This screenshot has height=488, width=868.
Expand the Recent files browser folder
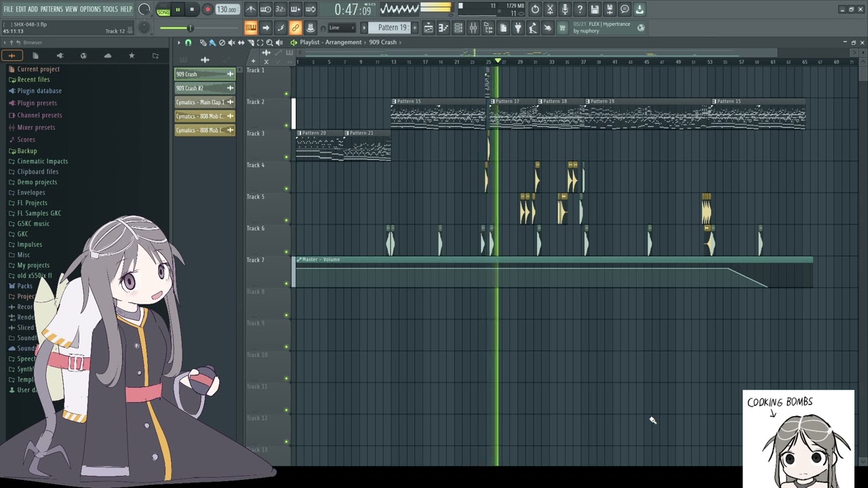(33, 79)
